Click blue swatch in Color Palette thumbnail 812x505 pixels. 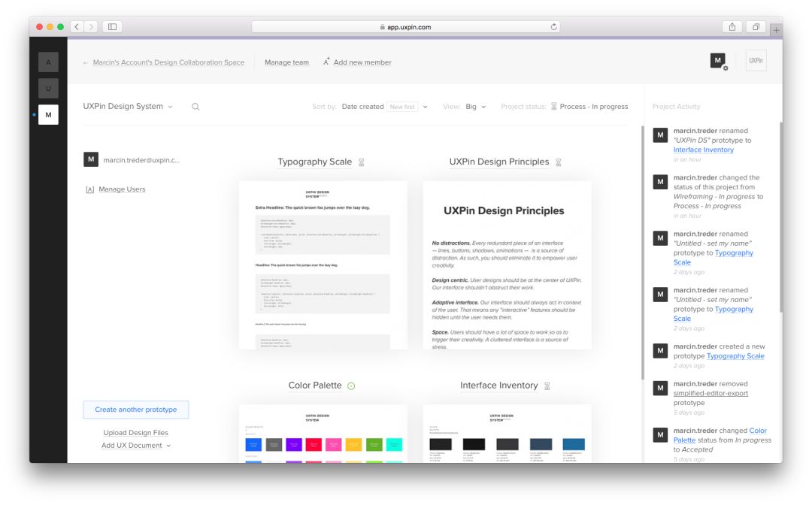click(253, 444)
